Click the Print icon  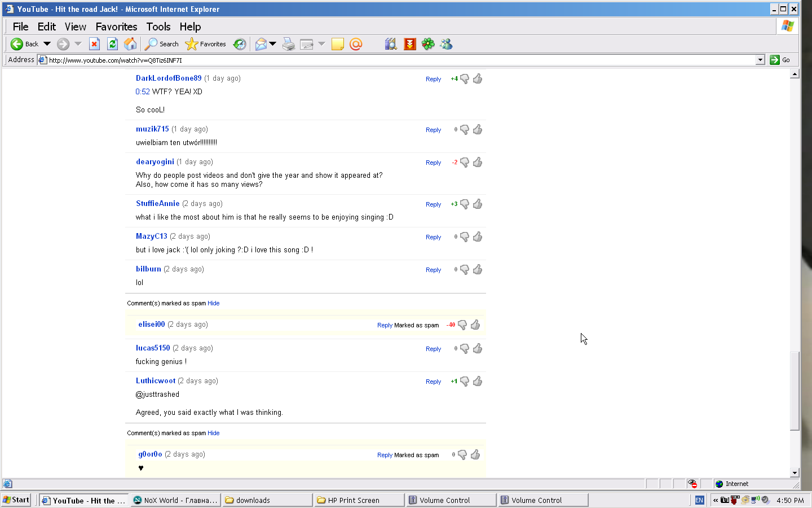point(289,44)
